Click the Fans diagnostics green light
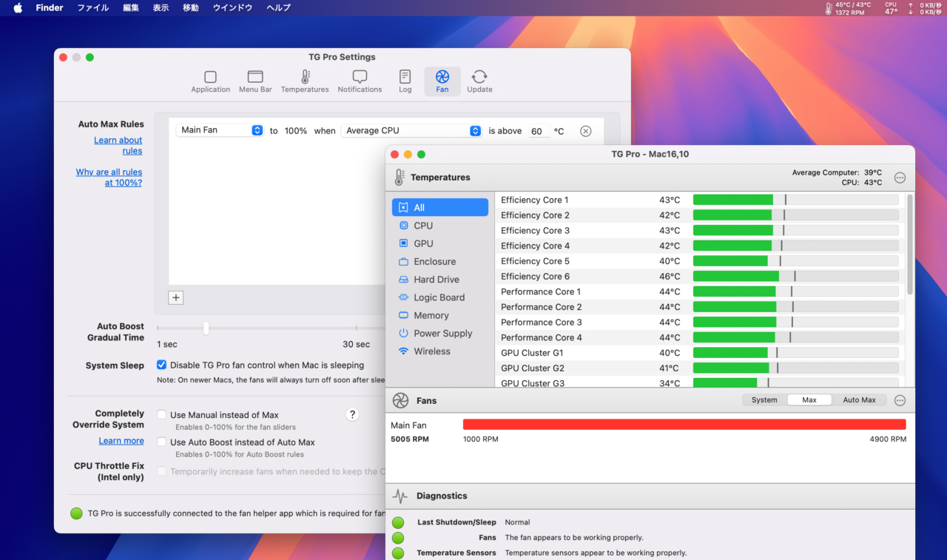Viewport: 947px width, 560px height. point(398,538)
